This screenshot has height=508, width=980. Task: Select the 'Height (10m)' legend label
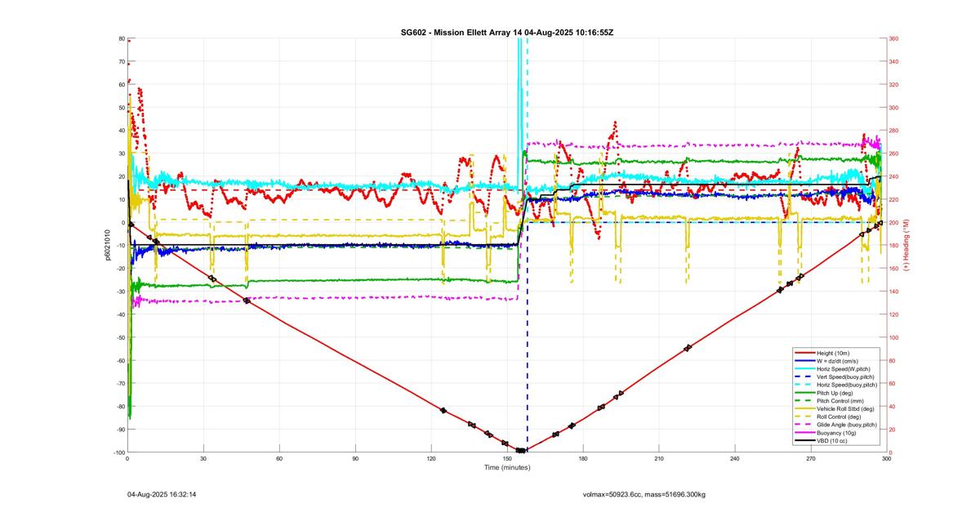834,353
